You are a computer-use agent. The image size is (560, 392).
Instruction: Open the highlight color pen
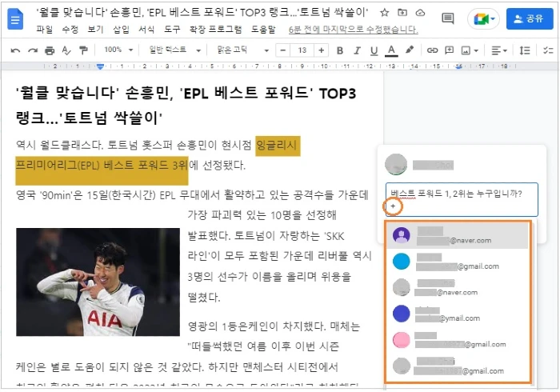[x=410, y=50]
